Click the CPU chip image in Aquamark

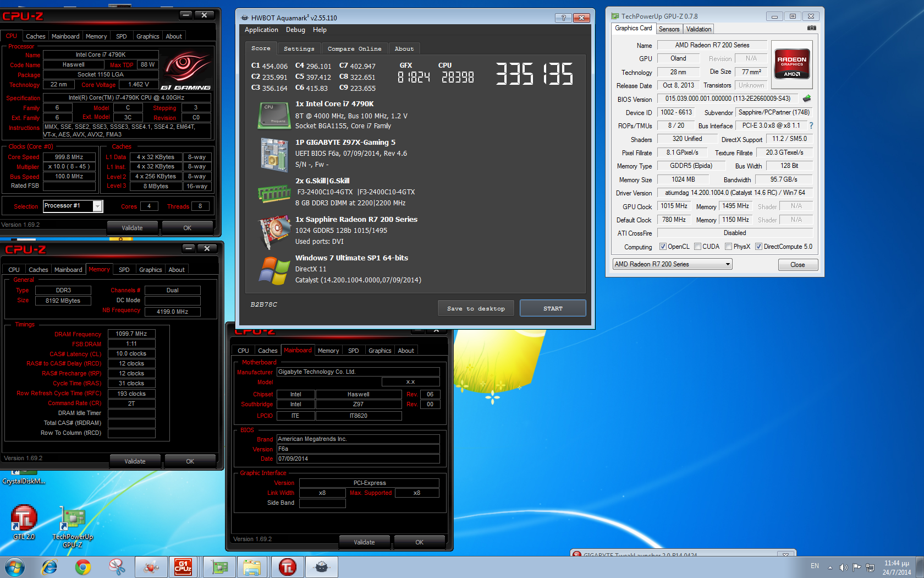(274, 115)
